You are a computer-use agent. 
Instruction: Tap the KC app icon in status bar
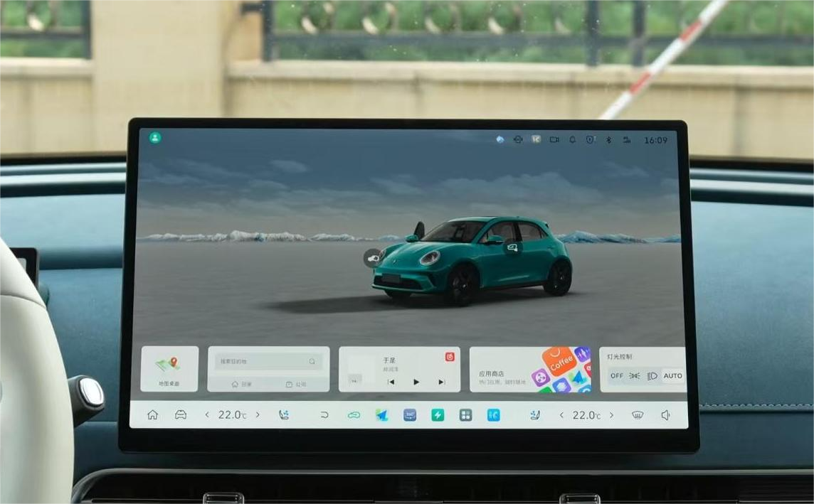click(x=536, y=139)
